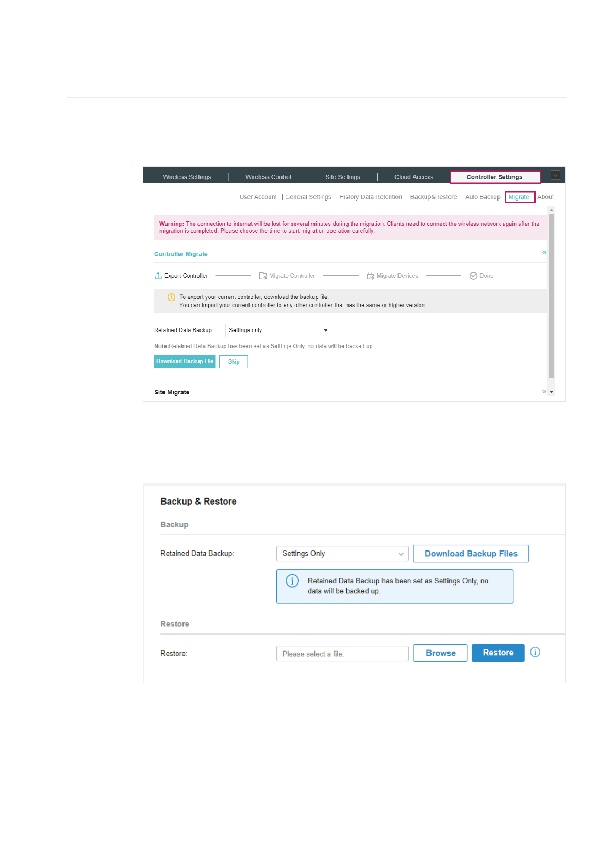Screen dimensions: 614x868
Task: Click the info icon next to Restore button
Action: (535, 652)
